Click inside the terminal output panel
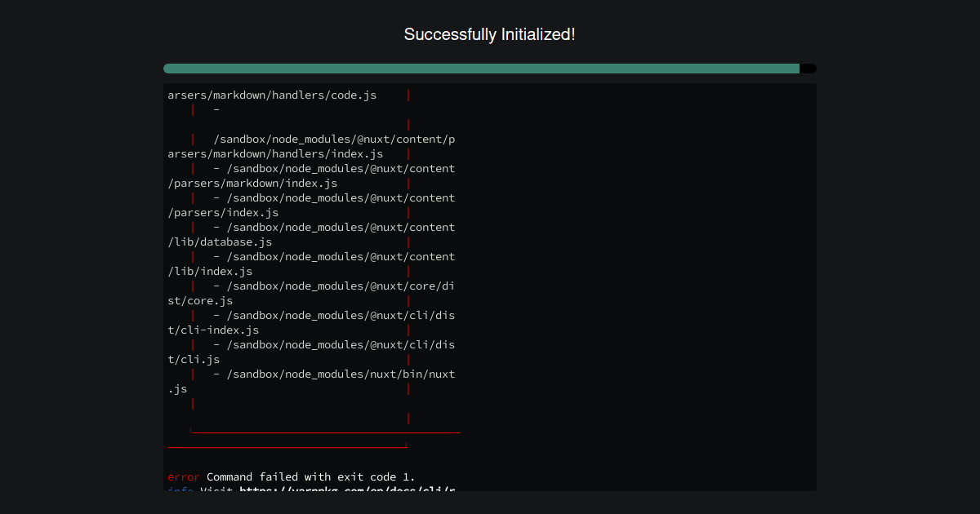 pyautogui.click(x=612, y=286)
